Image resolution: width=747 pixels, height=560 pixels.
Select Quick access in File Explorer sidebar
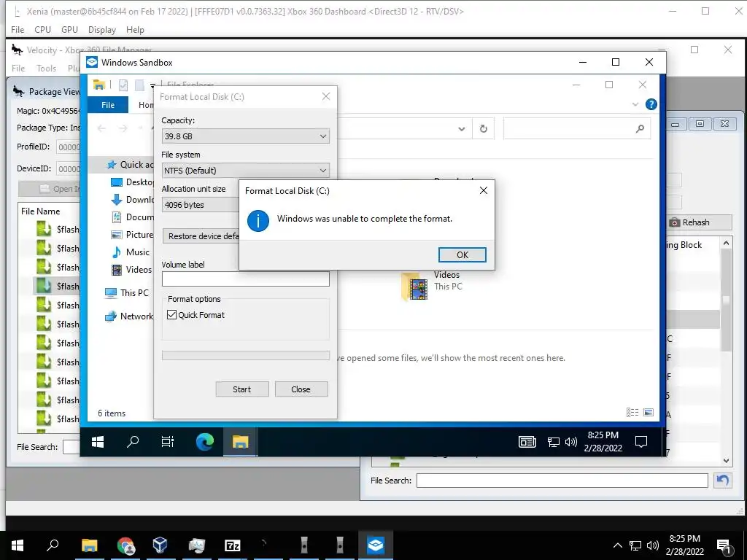130,165
